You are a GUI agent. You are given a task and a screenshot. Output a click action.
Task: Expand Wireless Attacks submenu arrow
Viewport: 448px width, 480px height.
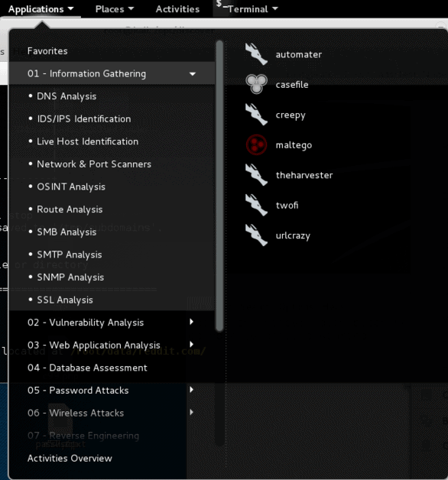click(192, 412)
